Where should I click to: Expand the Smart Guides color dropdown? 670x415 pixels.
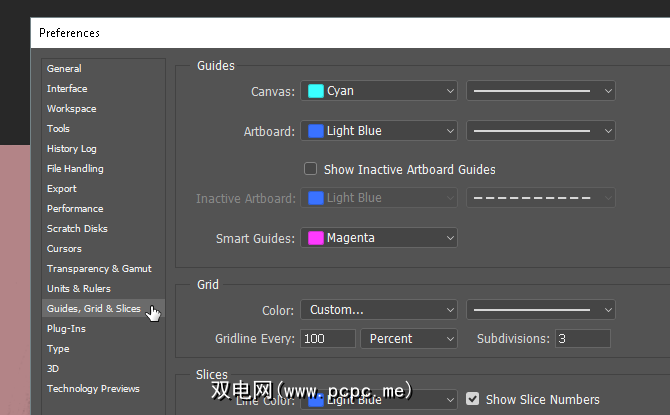tap(380, 238)
